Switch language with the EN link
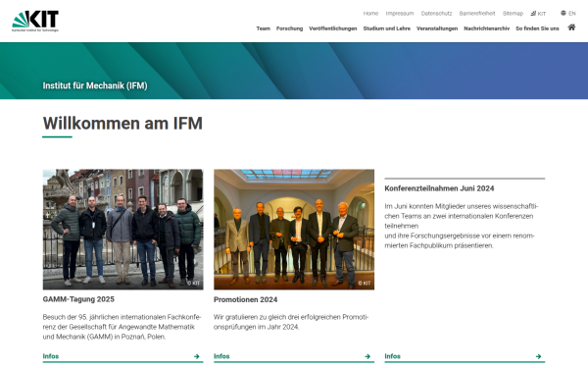588x368 pixels. (572, 14)
